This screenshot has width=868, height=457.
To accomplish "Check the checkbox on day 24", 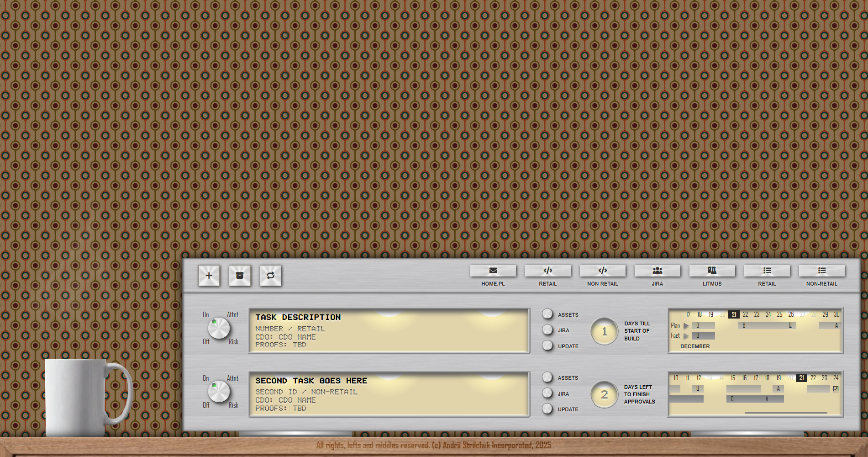I will (836, 388).
